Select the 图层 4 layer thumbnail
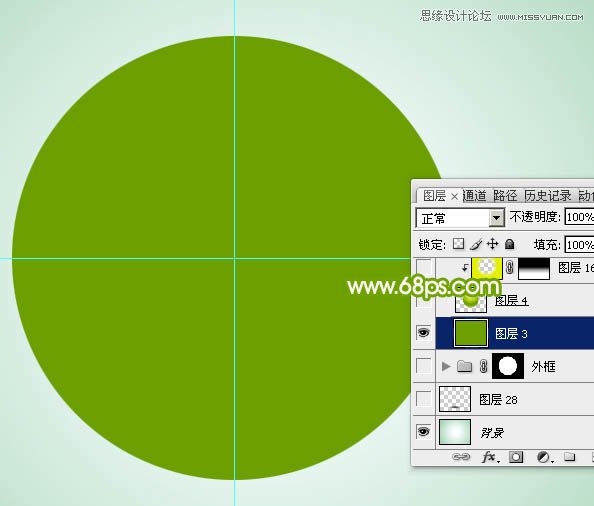Viewport: 594px width, 506px height. pos(471,302)
